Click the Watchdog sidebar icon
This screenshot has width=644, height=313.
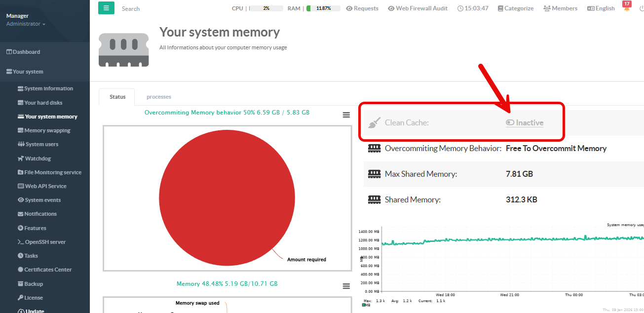tap(21, 158)
